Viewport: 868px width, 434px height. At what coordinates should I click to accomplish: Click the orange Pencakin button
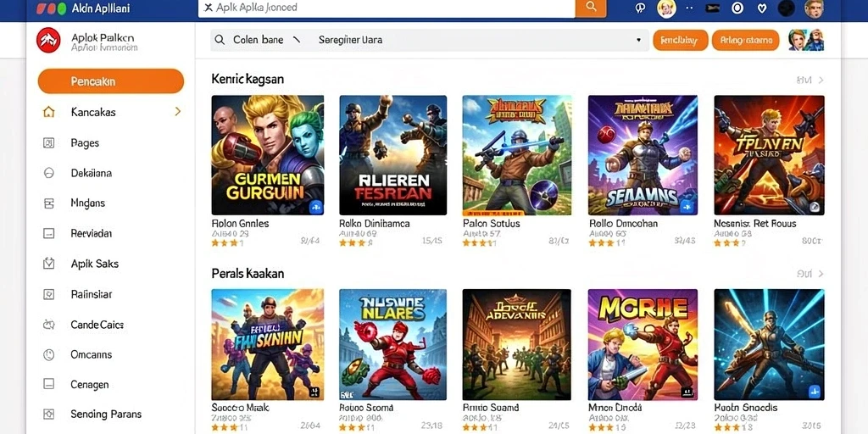[111, 81]
